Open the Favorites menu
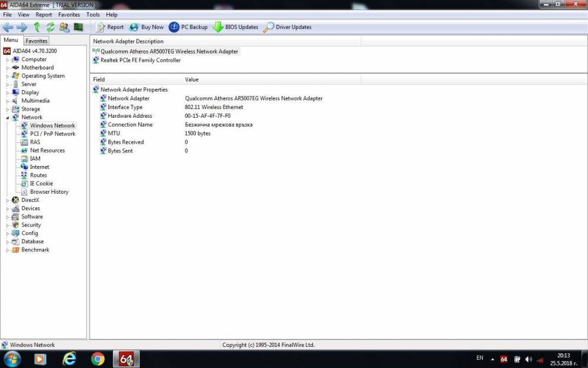The image size is (588, 368). pos(69,15)
